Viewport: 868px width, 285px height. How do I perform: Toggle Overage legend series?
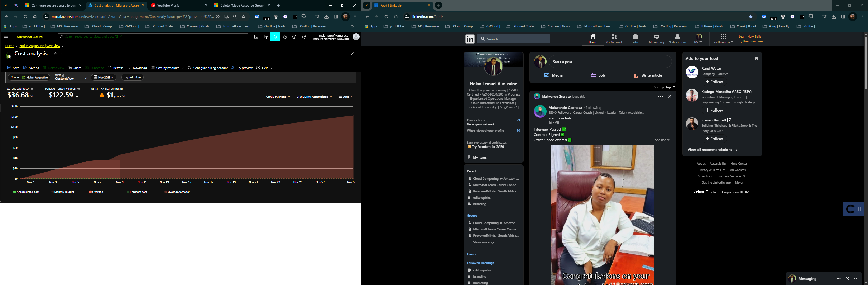(x=96, y=192)
